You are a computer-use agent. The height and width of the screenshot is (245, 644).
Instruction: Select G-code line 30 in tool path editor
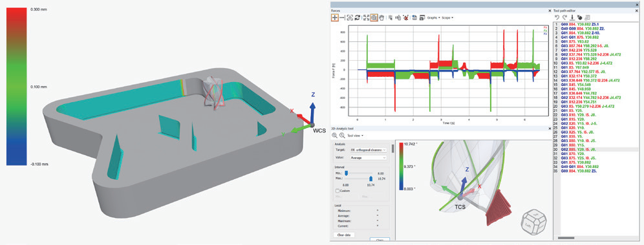pos(596,150)
